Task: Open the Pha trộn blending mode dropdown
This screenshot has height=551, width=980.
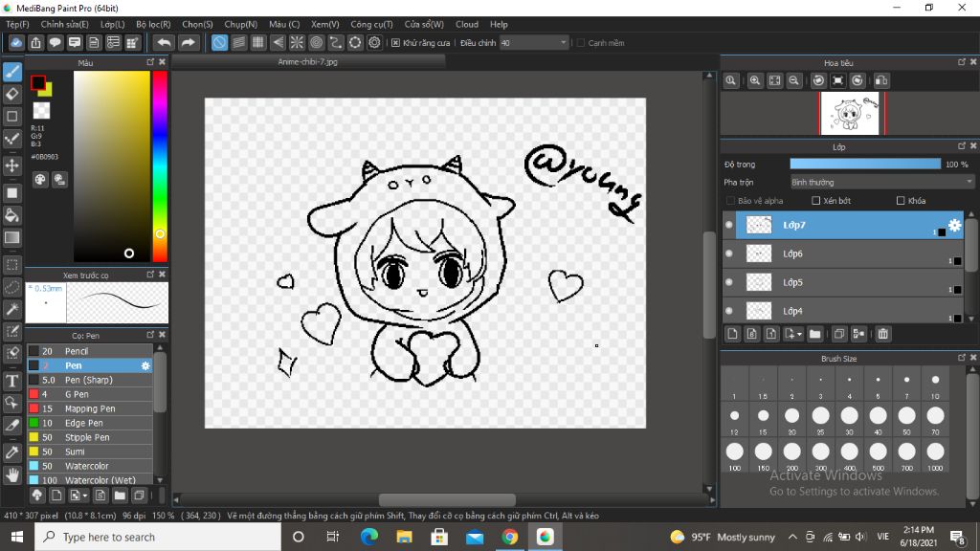Action: tap(881, 183)
